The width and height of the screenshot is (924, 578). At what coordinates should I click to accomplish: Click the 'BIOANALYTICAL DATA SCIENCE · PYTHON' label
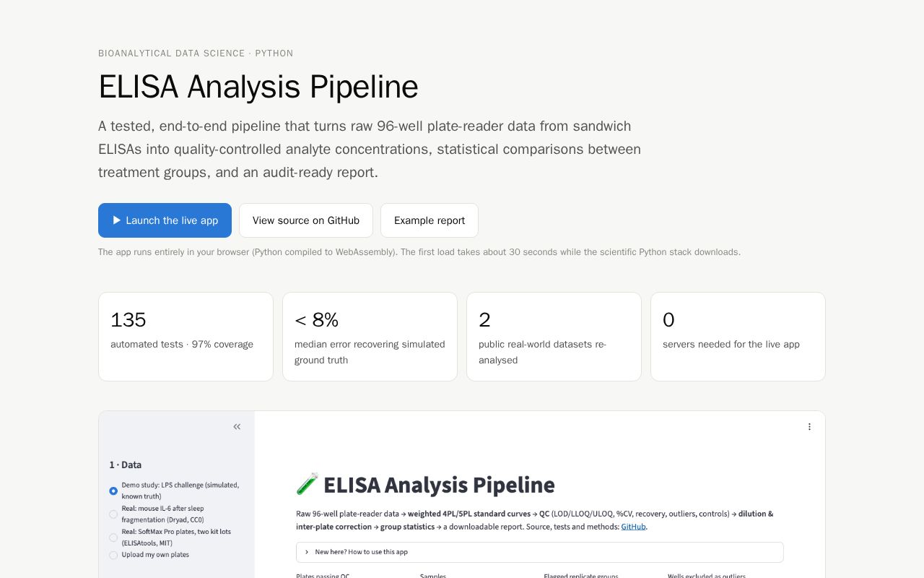click(196, 53)
